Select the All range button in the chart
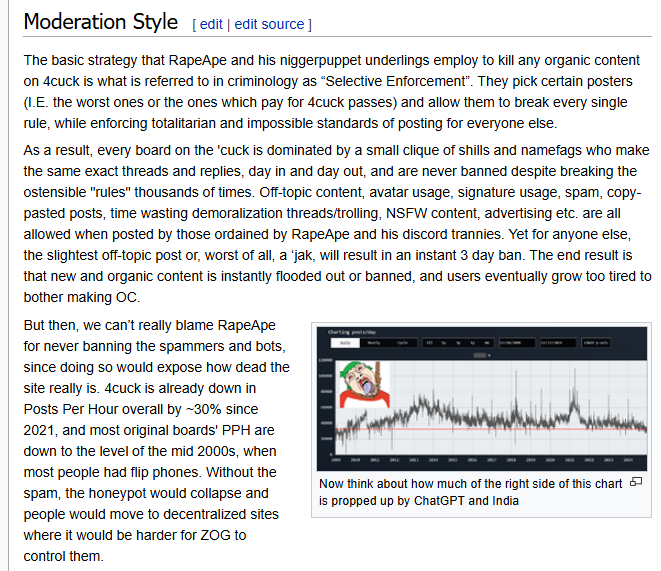The width and height of the screenshot is (661, 571). [429, 343]
